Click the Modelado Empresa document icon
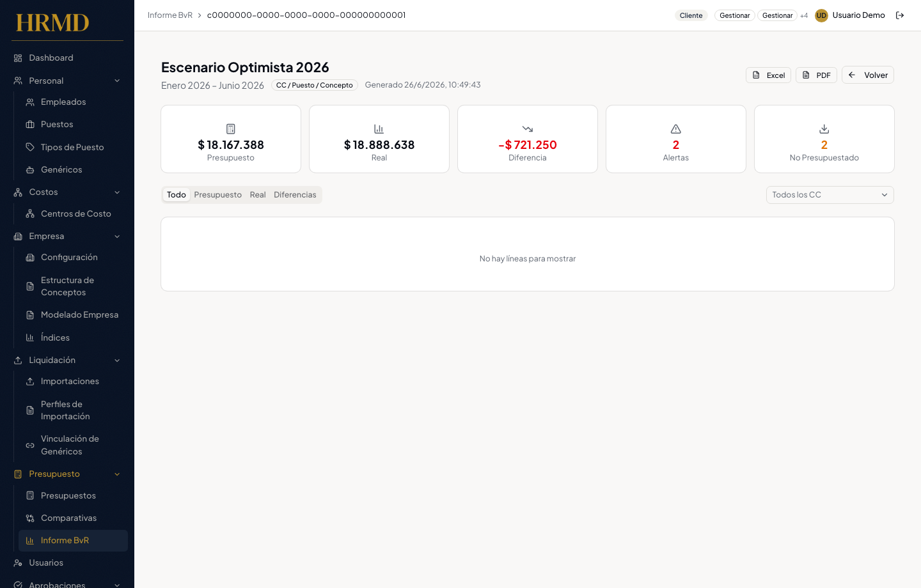Screen dimensions: 921x588 30,315
